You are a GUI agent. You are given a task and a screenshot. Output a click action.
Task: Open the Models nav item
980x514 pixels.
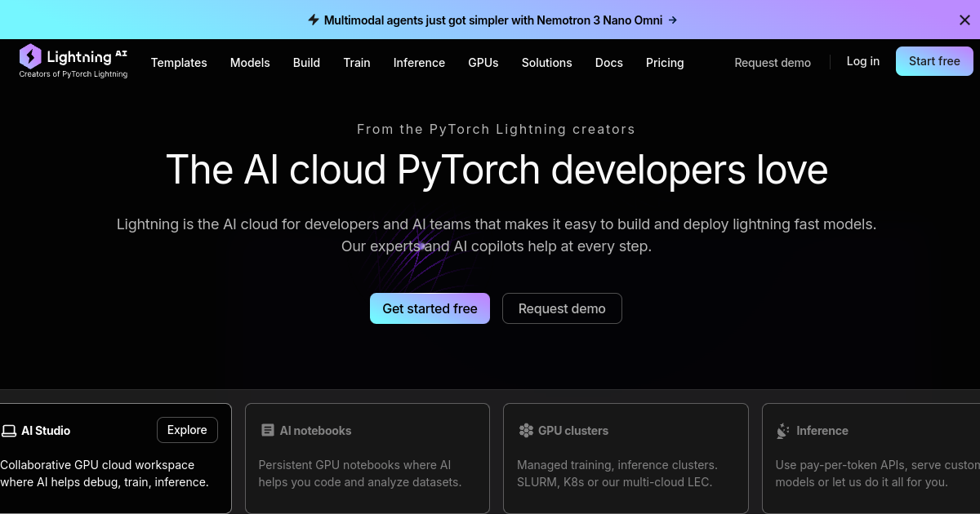[250, 63]
